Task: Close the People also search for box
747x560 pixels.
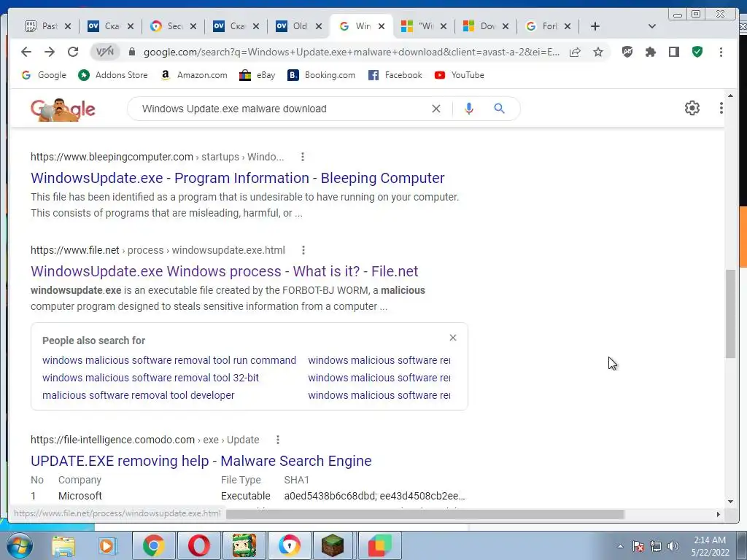Action: [453, 338]
